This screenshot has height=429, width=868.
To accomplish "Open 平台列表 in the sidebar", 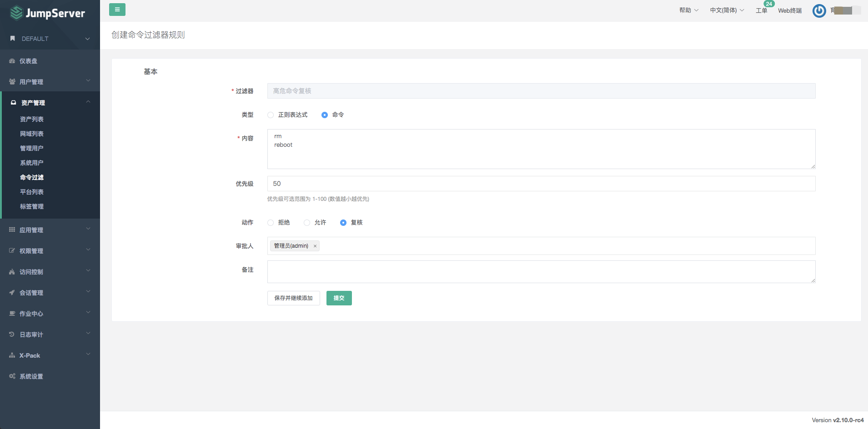I will tap(32, 192).
